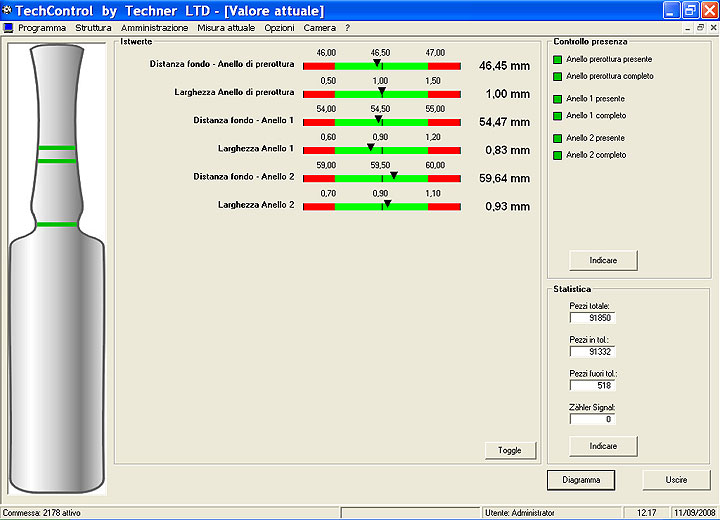Click the inner window restore button in menu bar
Viewport: 720px width, 520px height.
700,28
